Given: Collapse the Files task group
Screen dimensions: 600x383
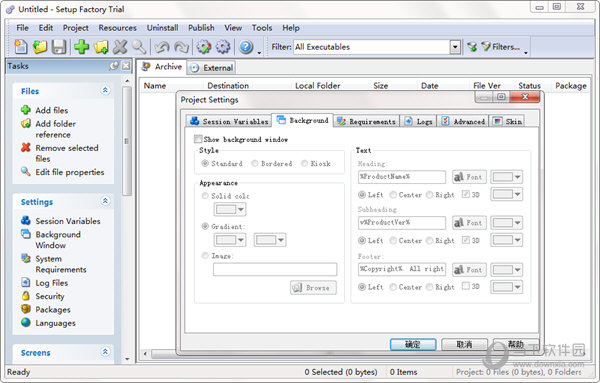Looking at the screenshot, I should click(105, 90).
